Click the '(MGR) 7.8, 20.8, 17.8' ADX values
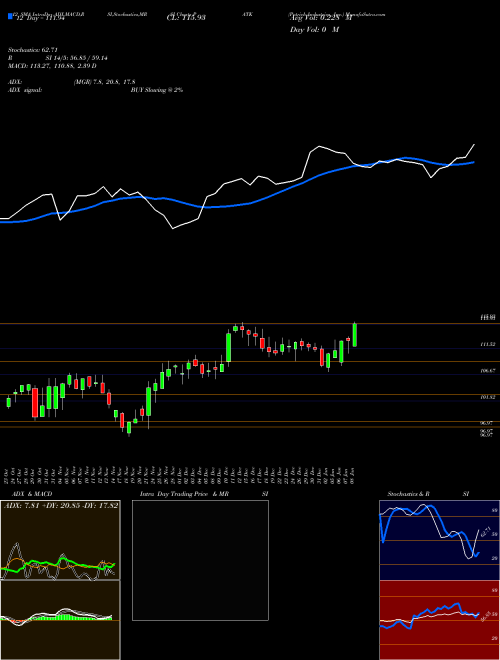This screenshot has height=660, width=500. (x=104, y=82)
